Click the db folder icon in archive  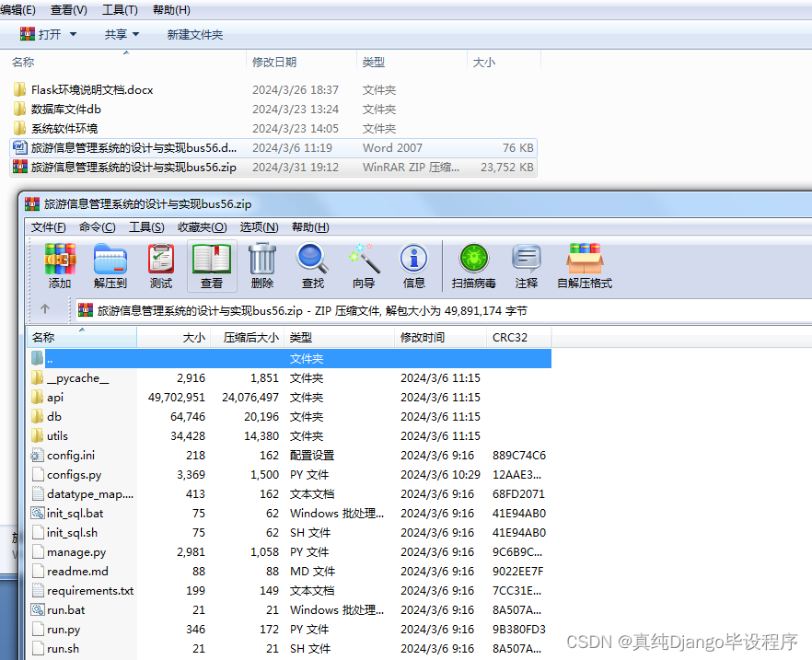point(37,416)
